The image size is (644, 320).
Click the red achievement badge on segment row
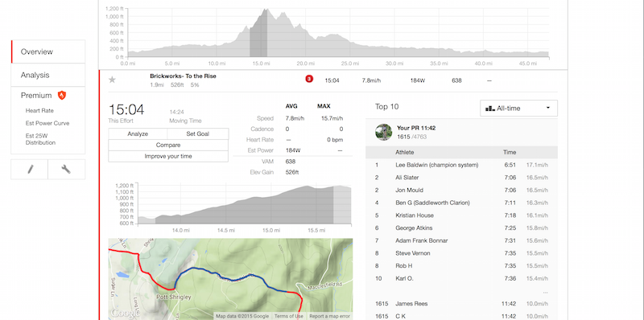[309, 79]
